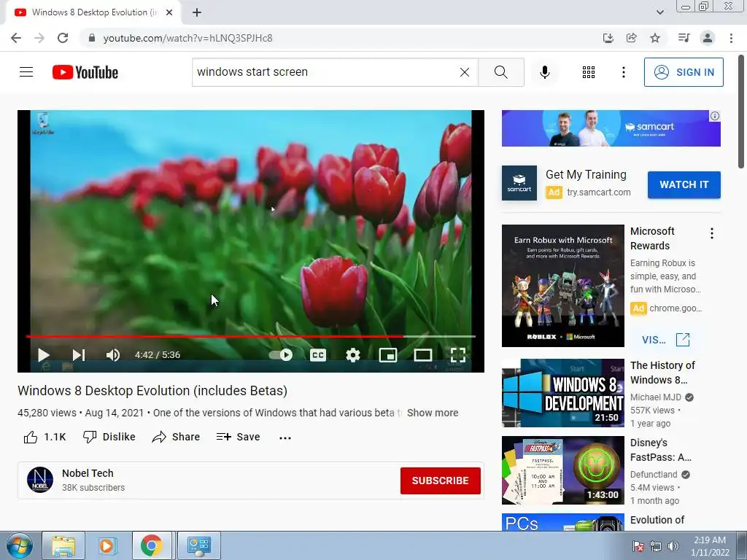The image size is (747, 560).
Task: Open the Chrome profile avatar
Action: (708, 38)
